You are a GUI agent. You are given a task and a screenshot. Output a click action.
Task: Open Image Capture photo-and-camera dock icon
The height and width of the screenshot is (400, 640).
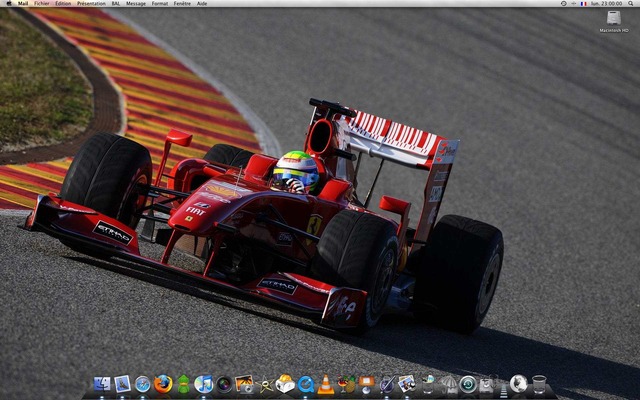244,384
